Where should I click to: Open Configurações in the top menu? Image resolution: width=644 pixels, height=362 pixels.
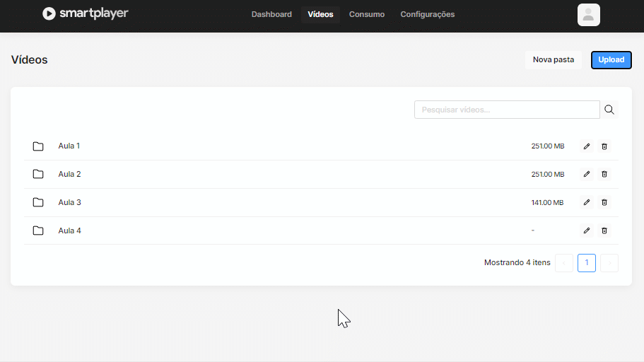(428, 14)
